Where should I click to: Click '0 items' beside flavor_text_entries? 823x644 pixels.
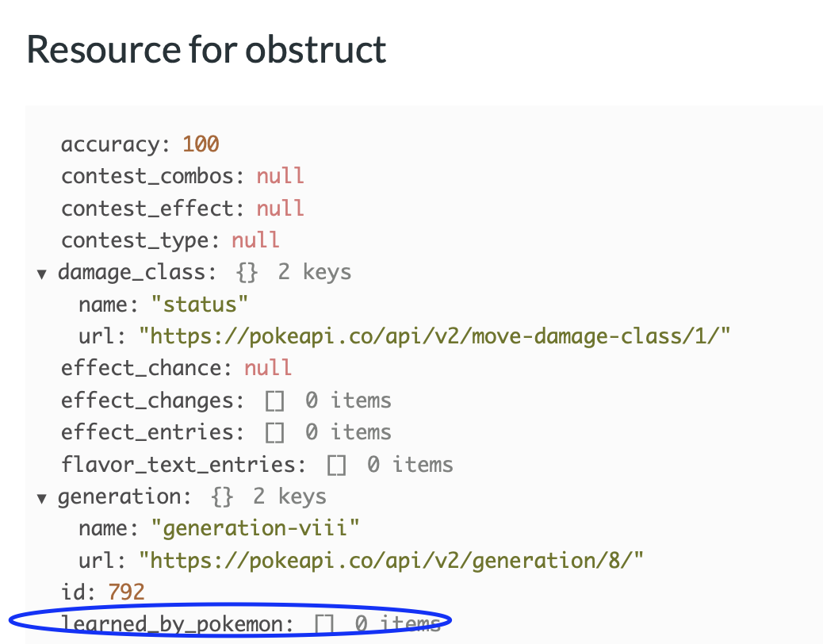point(411,465)
